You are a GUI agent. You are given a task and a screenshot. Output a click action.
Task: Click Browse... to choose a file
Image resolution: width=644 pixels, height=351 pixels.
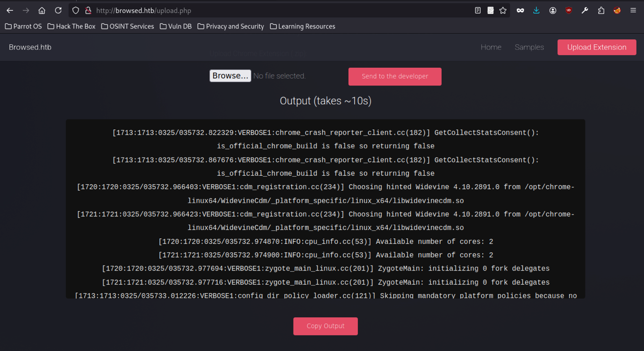tap(230, 76)
